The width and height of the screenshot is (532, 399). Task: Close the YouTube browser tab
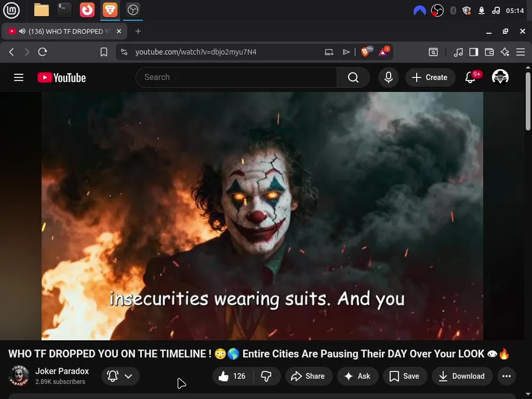(119, 31)
